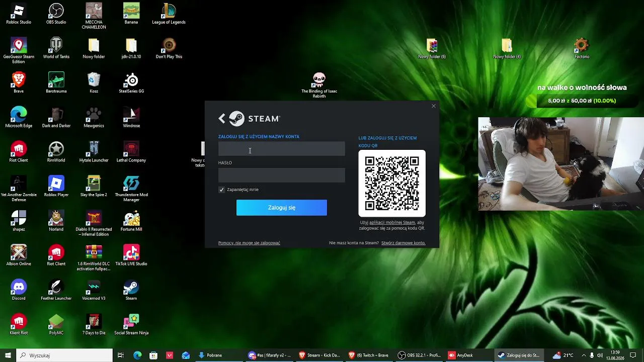The image size is (644, 362).
Task: Select Diablo II Resurrected Infernal Edition
Action: pos(94,224)
